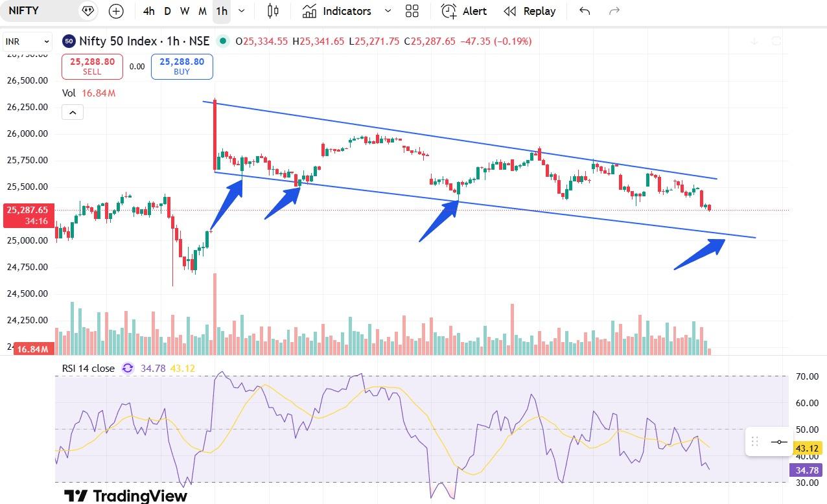Click the 30.00 RSI axis level

click(806, 482)
